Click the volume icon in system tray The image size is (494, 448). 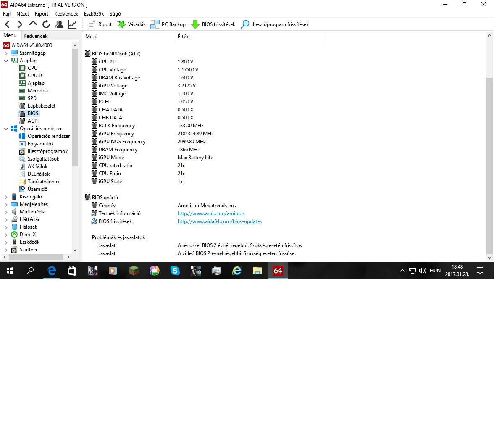pos(423,271)
